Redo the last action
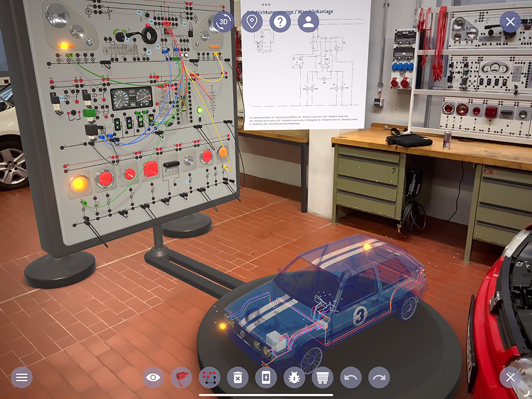 tap(379, 378)
